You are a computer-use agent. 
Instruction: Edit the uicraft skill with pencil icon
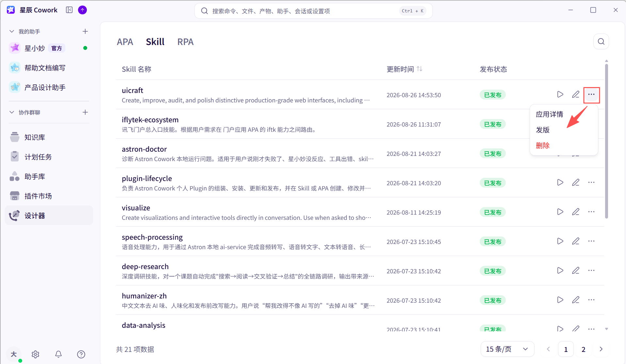coord(576,95)
